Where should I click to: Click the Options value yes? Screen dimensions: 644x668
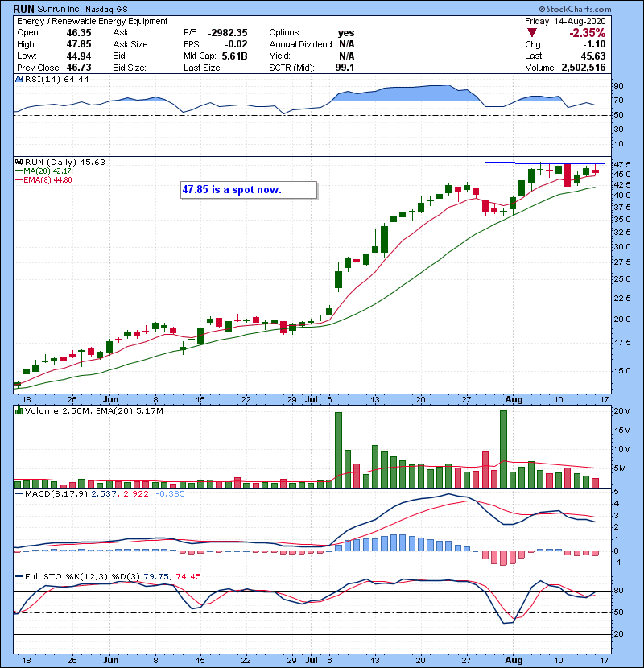coord(346,33)
